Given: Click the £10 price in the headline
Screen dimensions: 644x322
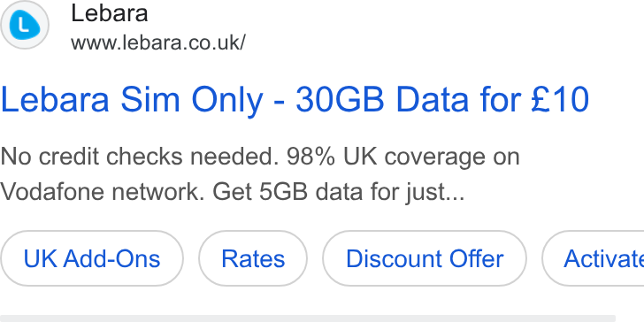Looking at the screenshot, I should tap(560, 99).
